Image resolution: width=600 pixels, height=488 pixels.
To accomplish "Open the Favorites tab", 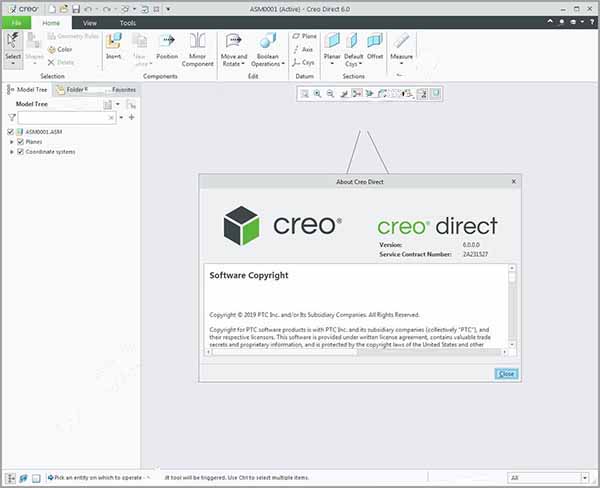I will (123, 90).
